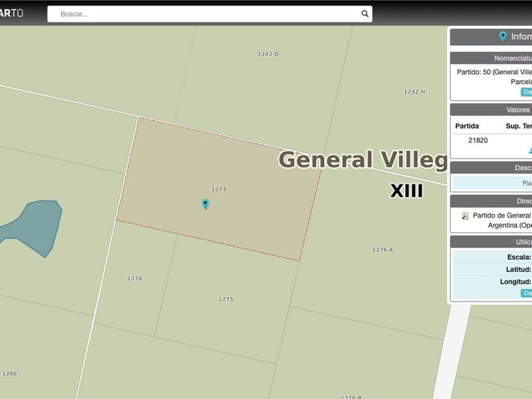This screenshot has height=399, width=532.
Task: Click the blue marker pin on parcel 1273
Action: tap(205, 203)
